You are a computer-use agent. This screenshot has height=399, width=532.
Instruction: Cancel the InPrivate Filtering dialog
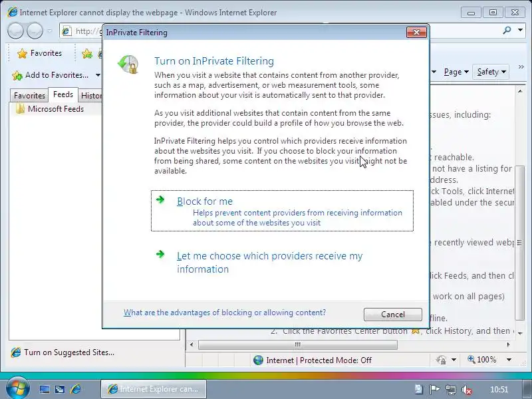tap(392, 314)
